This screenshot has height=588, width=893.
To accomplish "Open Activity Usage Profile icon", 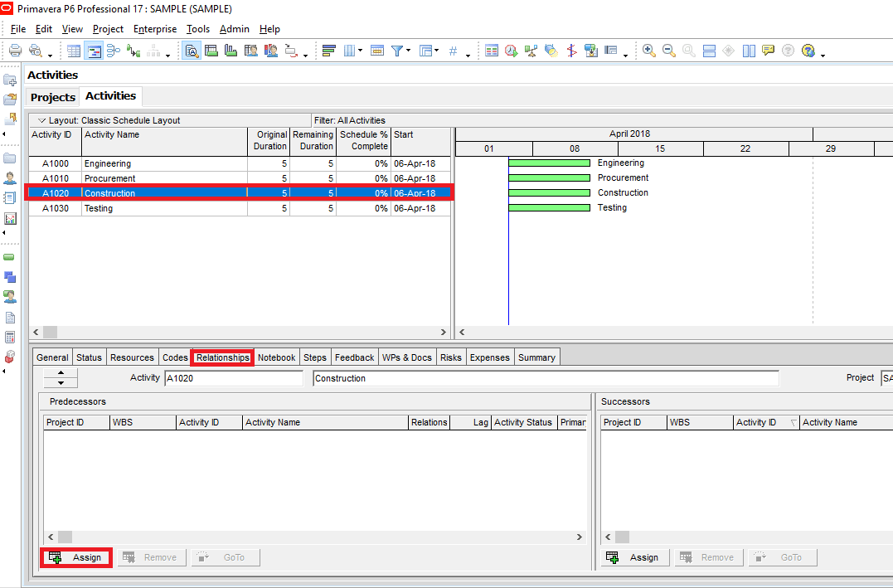I will 231,51.
